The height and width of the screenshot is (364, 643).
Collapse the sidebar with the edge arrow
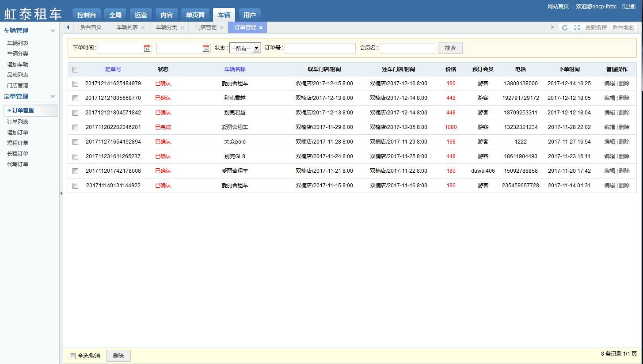tap(61, 193)
